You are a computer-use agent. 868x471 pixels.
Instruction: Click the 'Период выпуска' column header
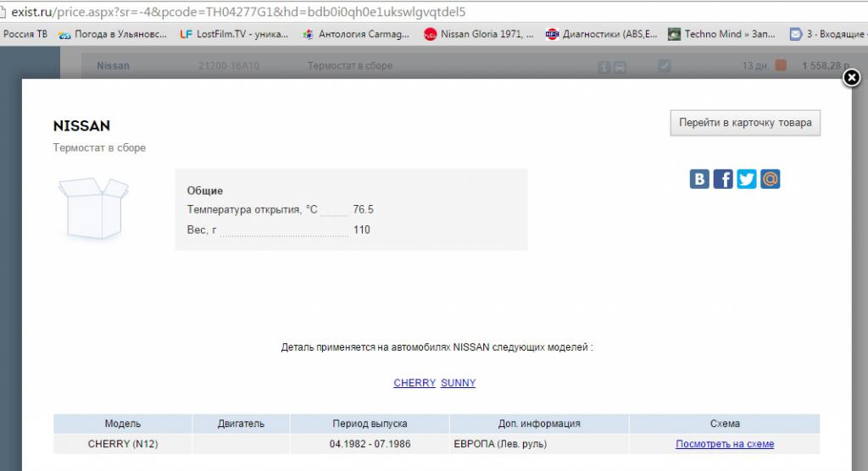click(x=370, y=424)
